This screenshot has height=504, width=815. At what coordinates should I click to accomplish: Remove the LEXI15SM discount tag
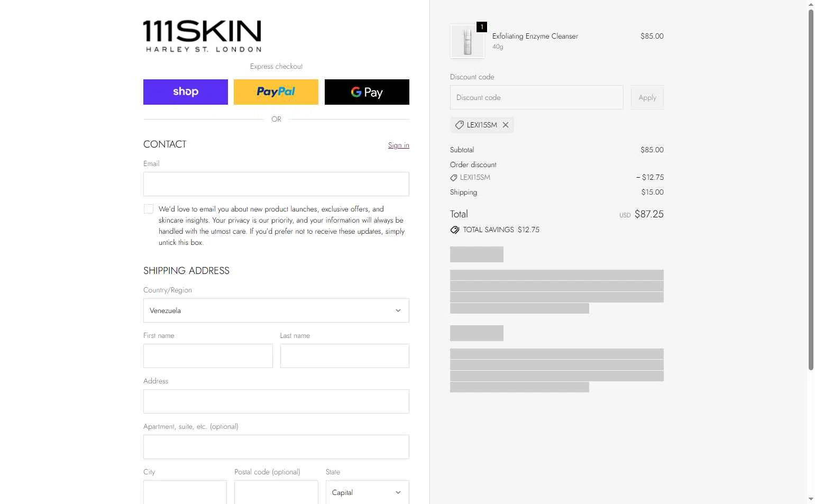click(x=506, y=125)
